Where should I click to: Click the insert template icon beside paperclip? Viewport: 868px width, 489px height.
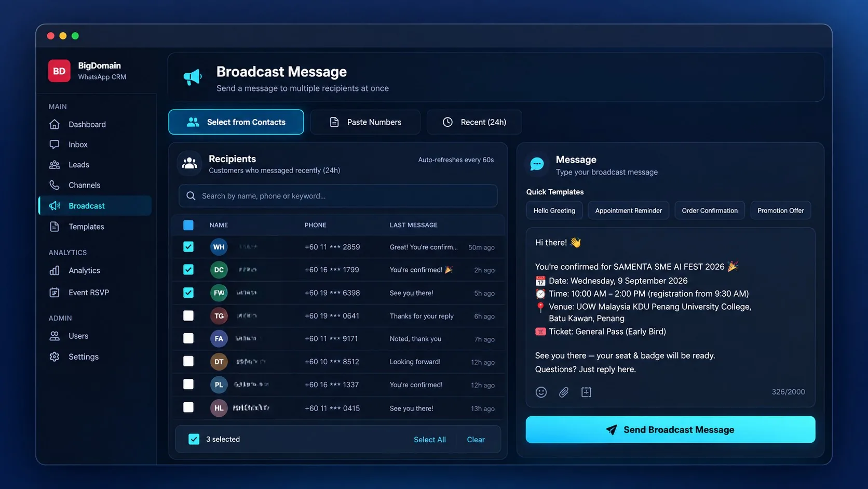586,392
